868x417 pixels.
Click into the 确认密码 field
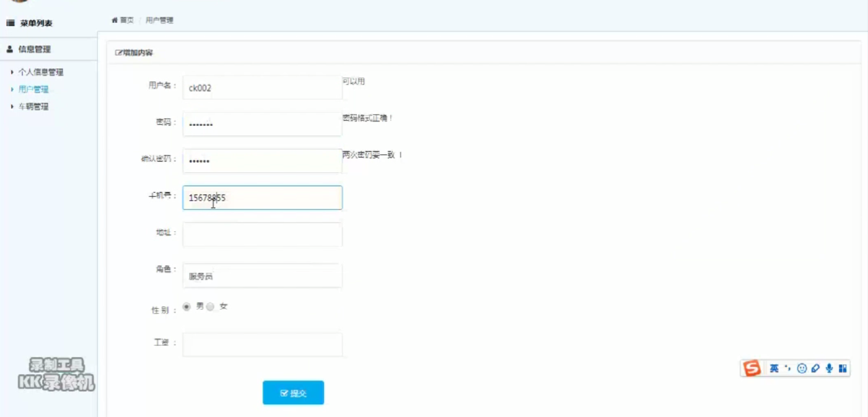(262, 160)
